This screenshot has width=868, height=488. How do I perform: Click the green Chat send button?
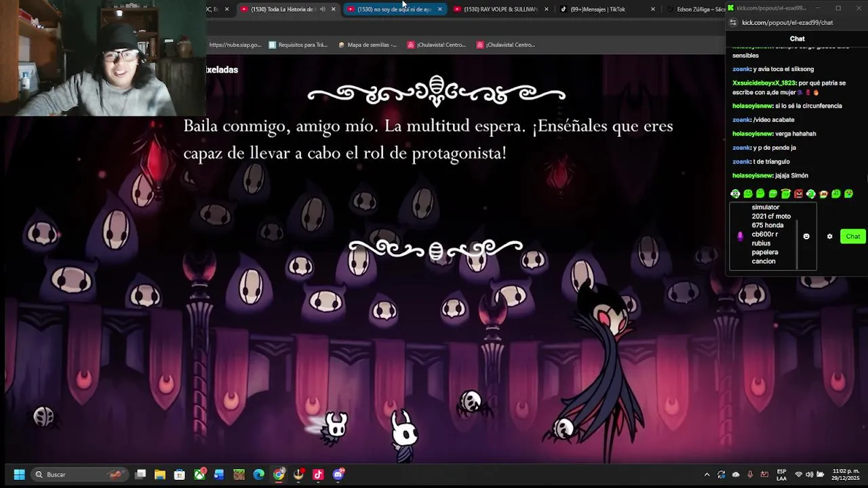coord(852,237)
